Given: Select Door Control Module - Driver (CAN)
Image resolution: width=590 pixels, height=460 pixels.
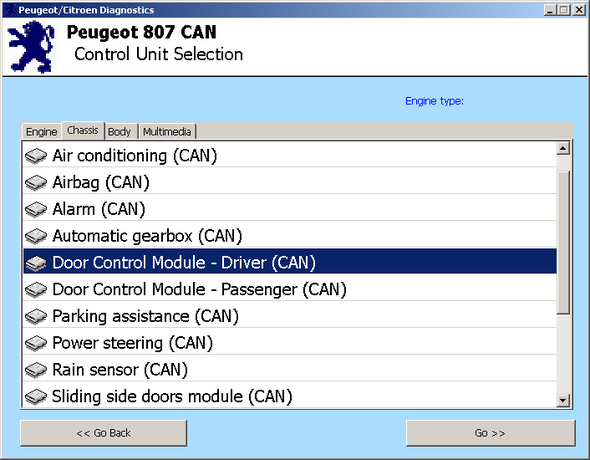Looking at the screenshot, I should 290,261.
